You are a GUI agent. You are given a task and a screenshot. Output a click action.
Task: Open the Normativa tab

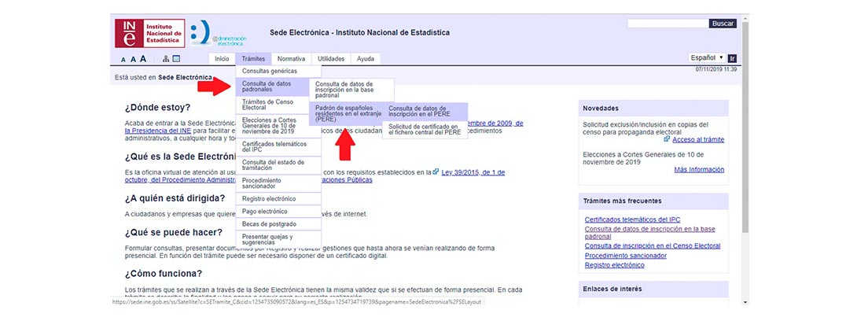click(x=291, y=59)
